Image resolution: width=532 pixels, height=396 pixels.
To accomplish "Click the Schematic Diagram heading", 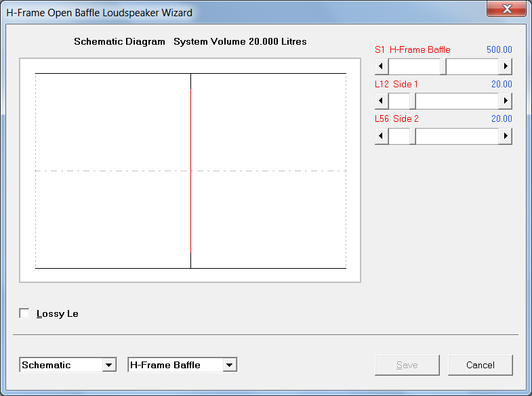I will tap(119, 41).
